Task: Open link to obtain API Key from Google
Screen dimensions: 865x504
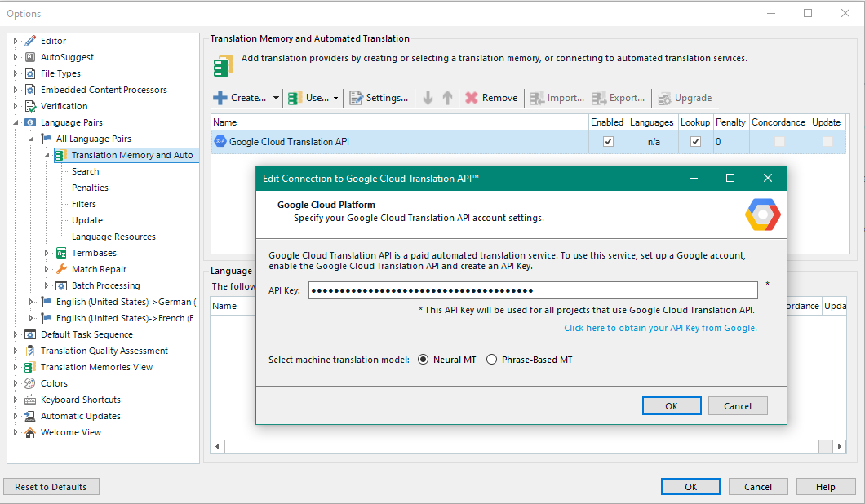Action: pyautogui.click(x=660, y=328)
